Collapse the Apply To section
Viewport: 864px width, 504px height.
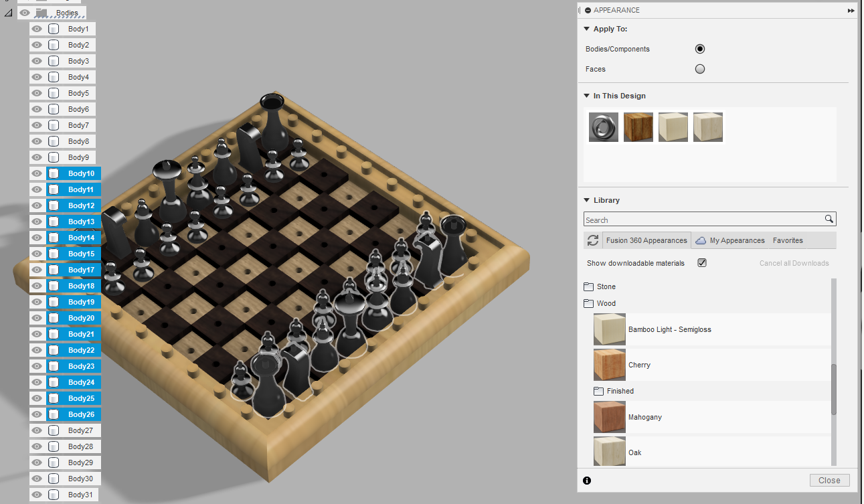pos(586,29)
